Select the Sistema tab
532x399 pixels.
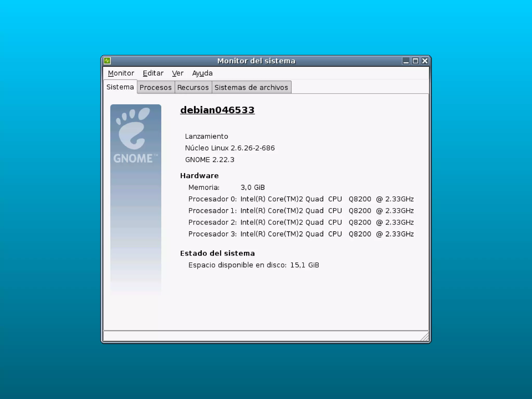click(x=120, y=87)
